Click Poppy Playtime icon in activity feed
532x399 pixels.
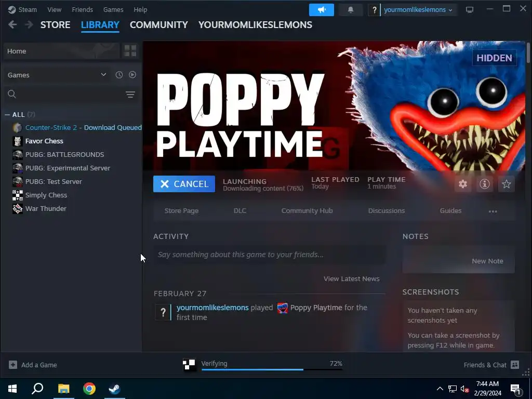coord(282,308)
